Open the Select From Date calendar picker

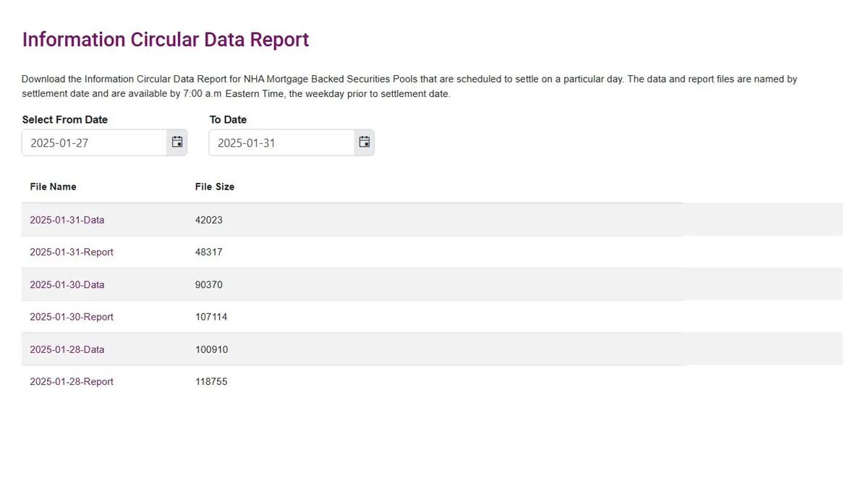pos(177,143)
